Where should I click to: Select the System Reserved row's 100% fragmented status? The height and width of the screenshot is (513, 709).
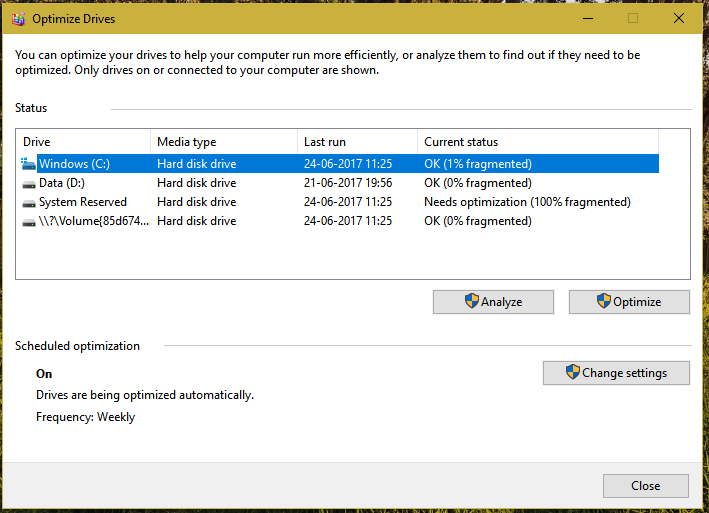[x=527, y=202]
